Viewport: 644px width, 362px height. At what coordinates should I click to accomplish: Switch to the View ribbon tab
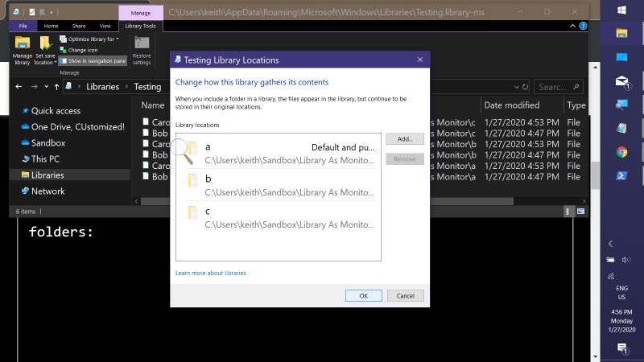105,26
